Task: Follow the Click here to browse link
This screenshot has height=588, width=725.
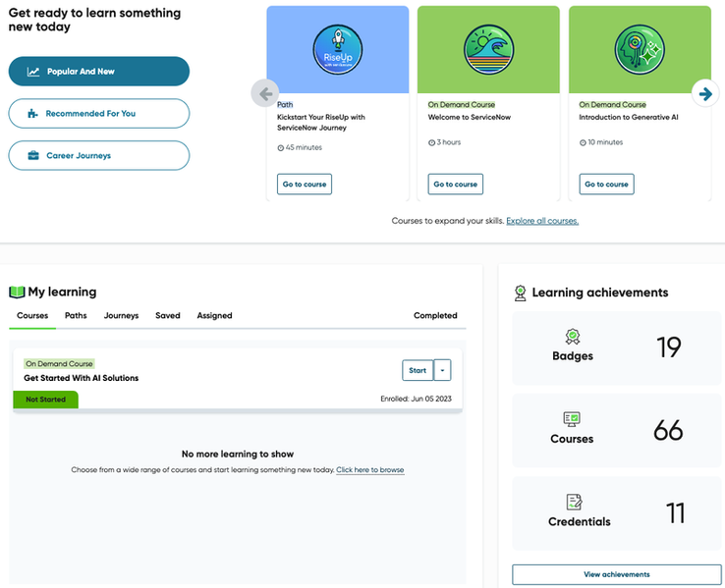Action: [370, 470]
